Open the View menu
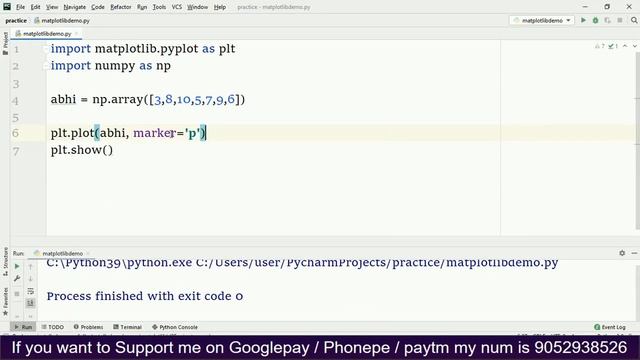This screenshot has height=360, width=640. click(52, 7)
